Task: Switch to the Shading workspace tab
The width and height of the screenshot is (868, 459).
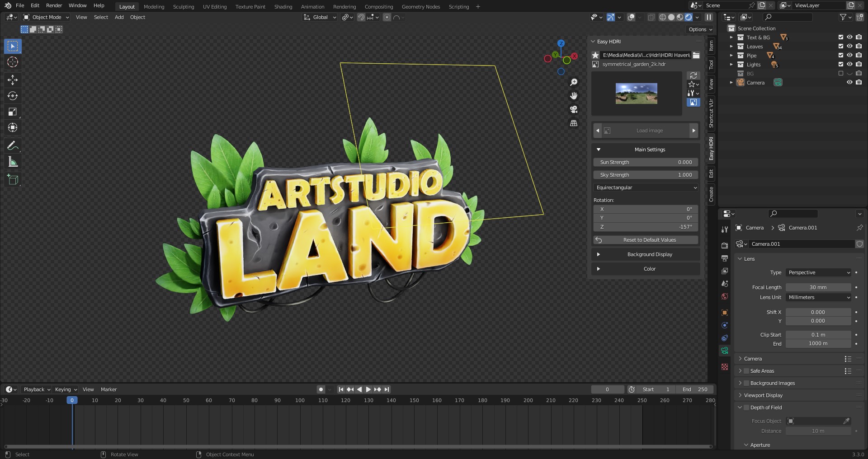Action: pyautogui.click(x=283, y=6)
